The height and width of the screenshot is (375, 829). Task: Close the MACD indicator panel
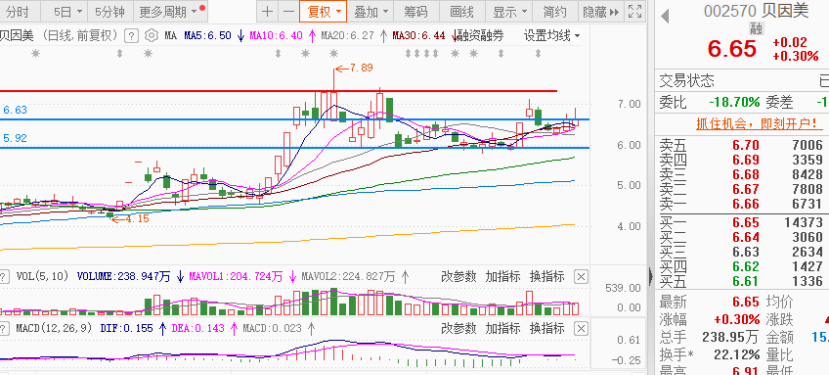(x=581, y=328)
